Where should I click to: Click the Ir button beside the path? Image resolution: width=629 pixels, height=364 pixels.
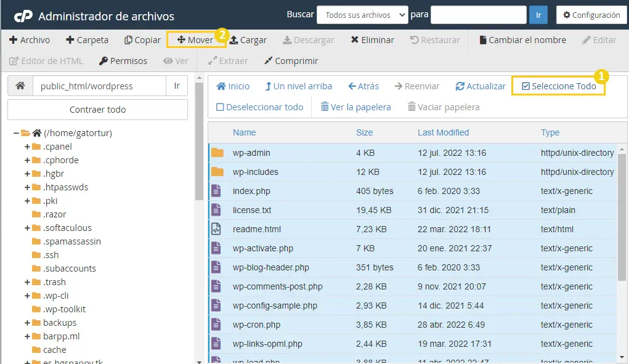(x=177, y=86)
